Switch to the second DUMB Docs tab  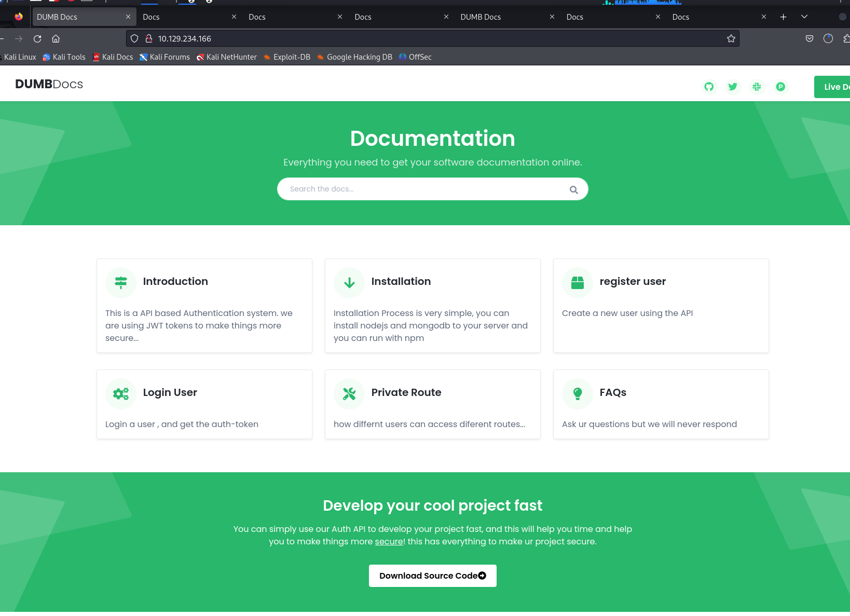point(481,17)
